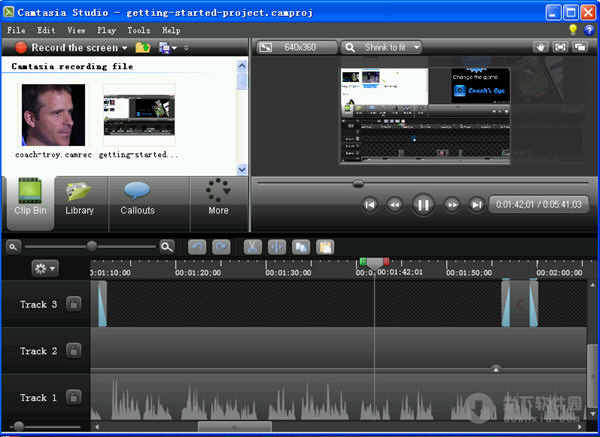Open the Shrink to fit zoom dropdown

382,47
